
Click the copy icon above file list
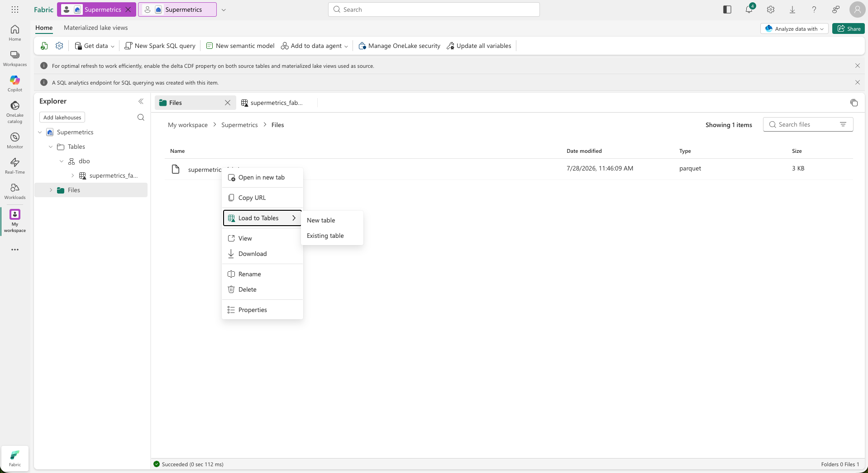[854, 103]
